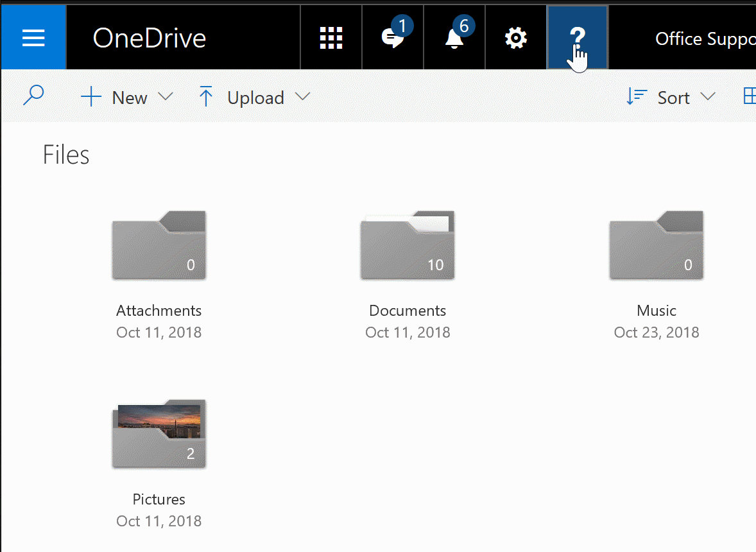
Task: Click the date under Pictures
Action: [x=159, y=521]
